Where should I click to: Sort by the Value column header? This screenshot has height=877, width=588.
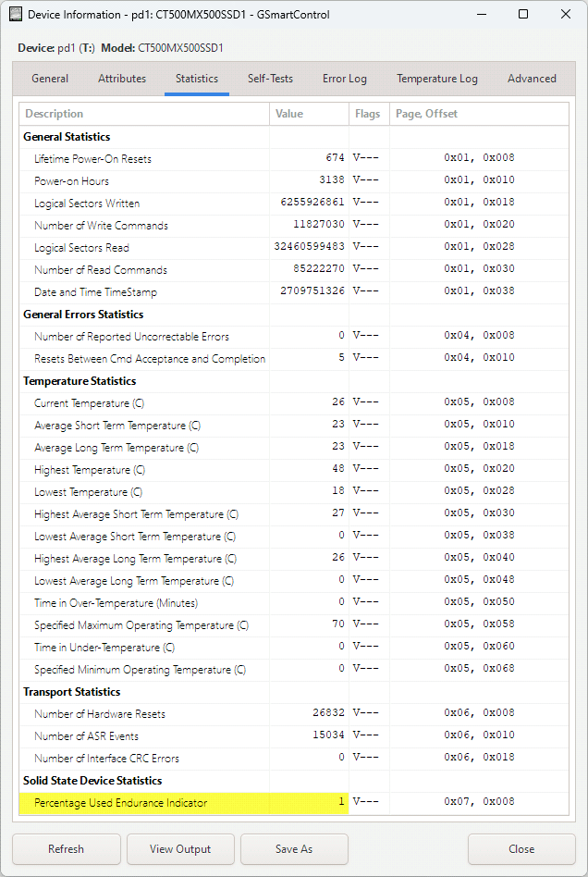pyautogui.click(x=309, y=114)
